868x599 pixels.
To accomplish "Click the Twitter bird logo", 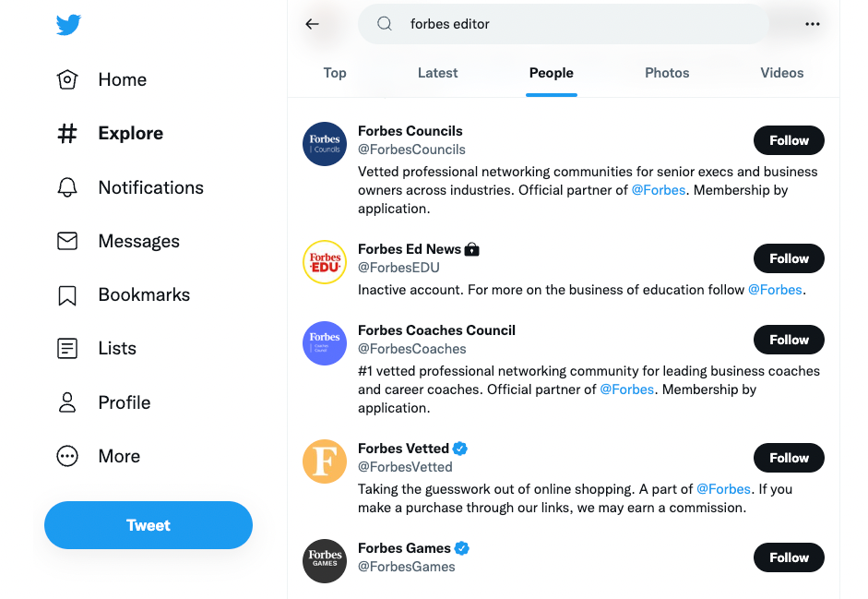I will [x=68, y=25].
